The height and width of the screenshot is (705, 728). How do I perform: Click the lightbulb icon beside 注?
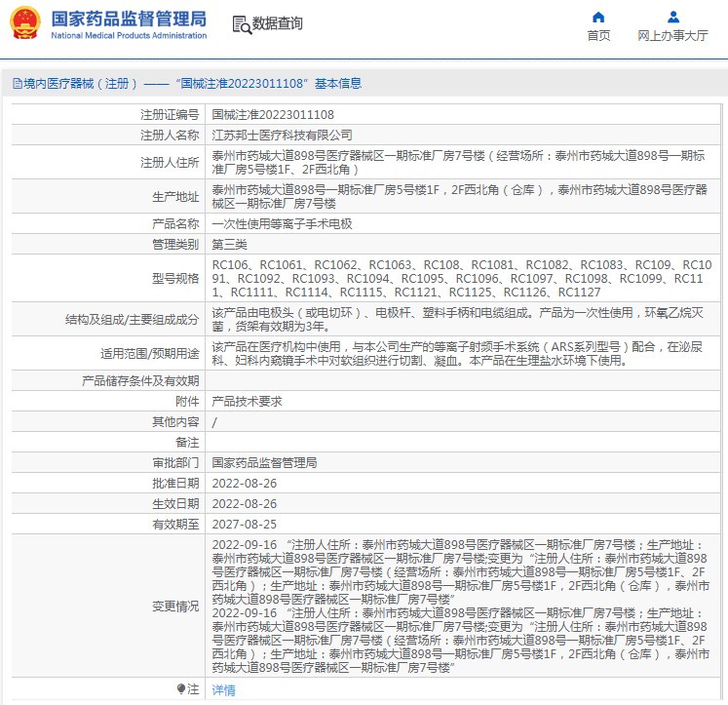click(181, 688)
